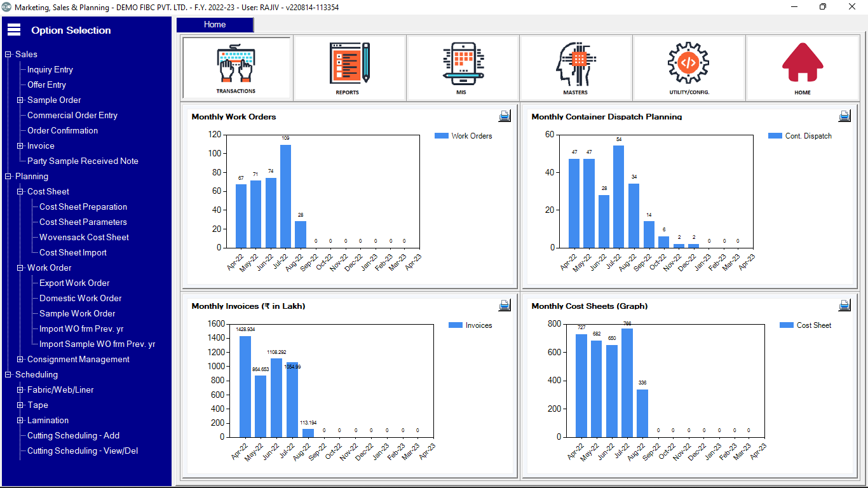Open Import Sample WO frm Prev. yr
Image resolution: width=868 pixels, height=488 pixels.
tap(97, 344)
